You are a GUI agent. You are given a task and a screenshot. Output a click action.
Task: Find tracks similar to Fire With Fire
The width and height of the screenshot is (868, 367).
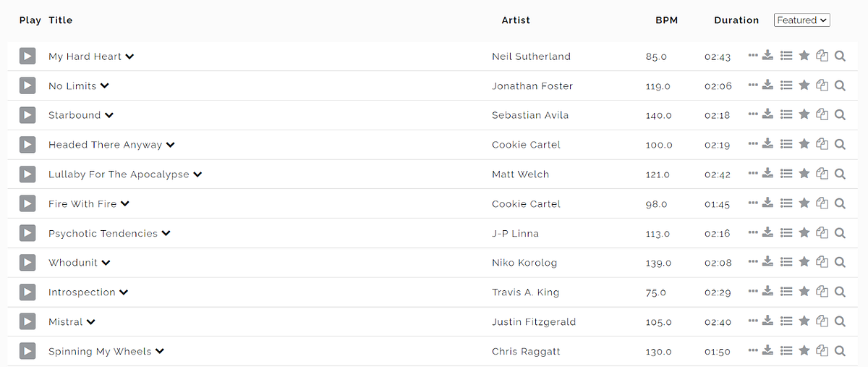coord(840,203)
